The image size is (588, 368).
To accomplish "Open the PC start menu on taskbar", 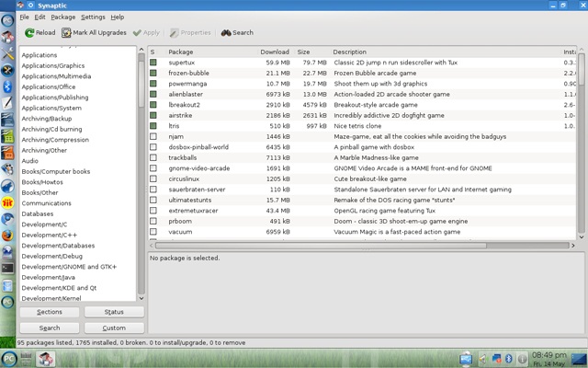I will coord(8,359).
